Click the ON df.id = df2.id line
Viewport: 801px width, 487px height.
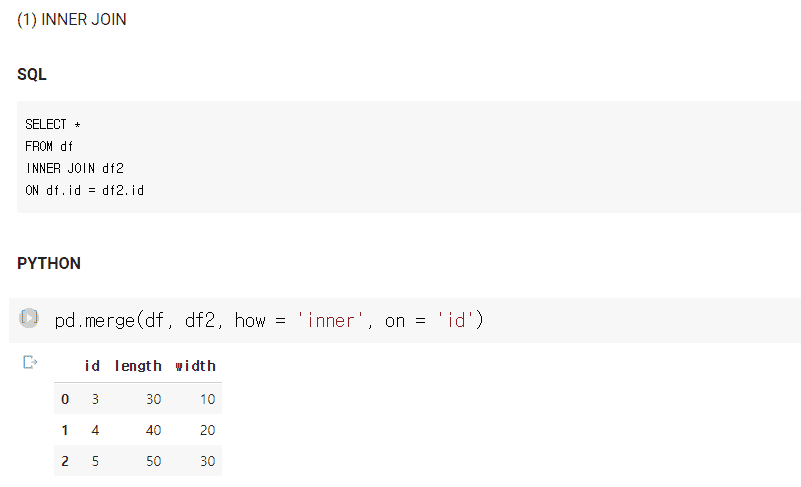point(85,191)
